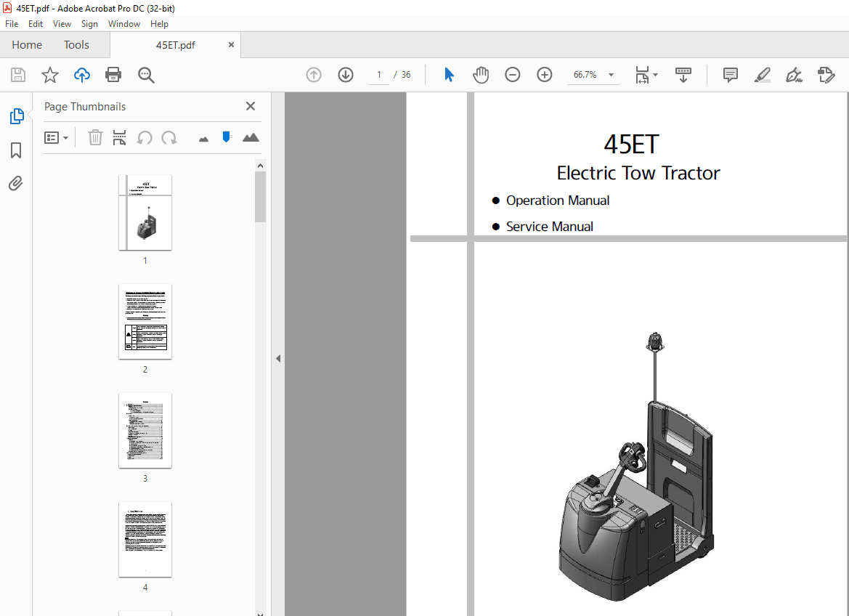
Task: Enable scrolling page display mode
Action: (x=683, y=75)
